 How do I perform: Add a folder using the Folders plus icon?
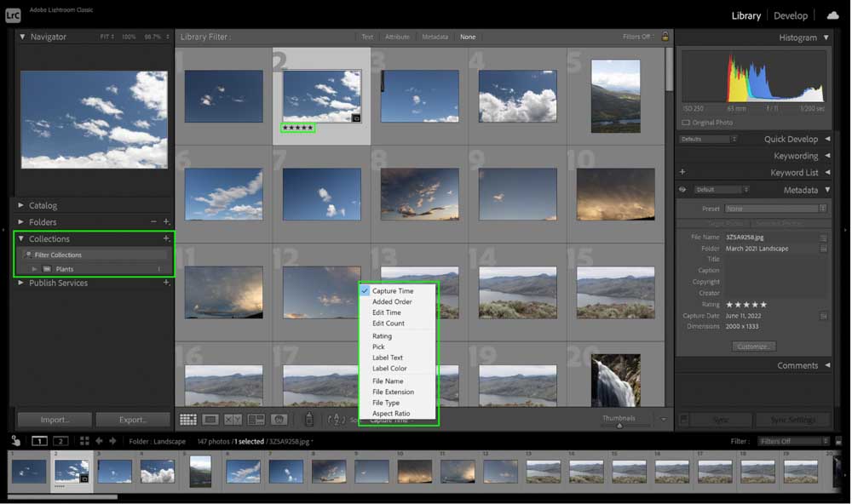pos(166,221)
